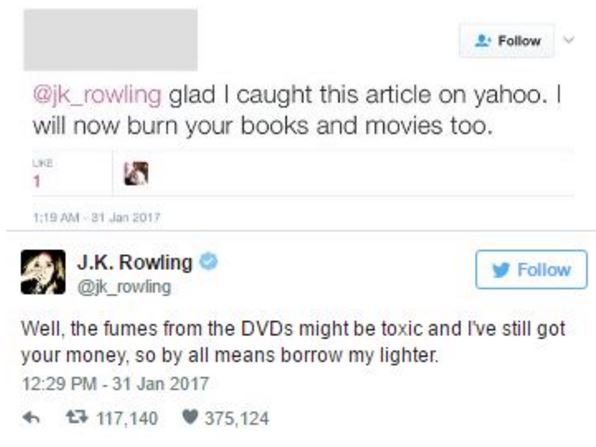Open the J.K. Rowling display name link
Viewport: 596px width, 447px height.
pos(135,262)
